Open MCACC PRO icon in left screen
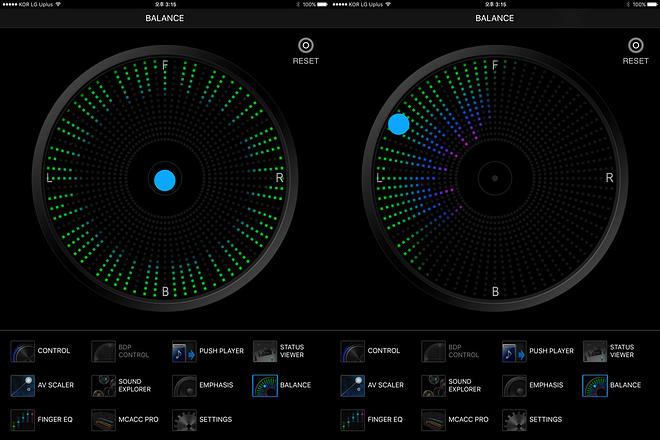The image size is (660, 440). pos(103,420)
